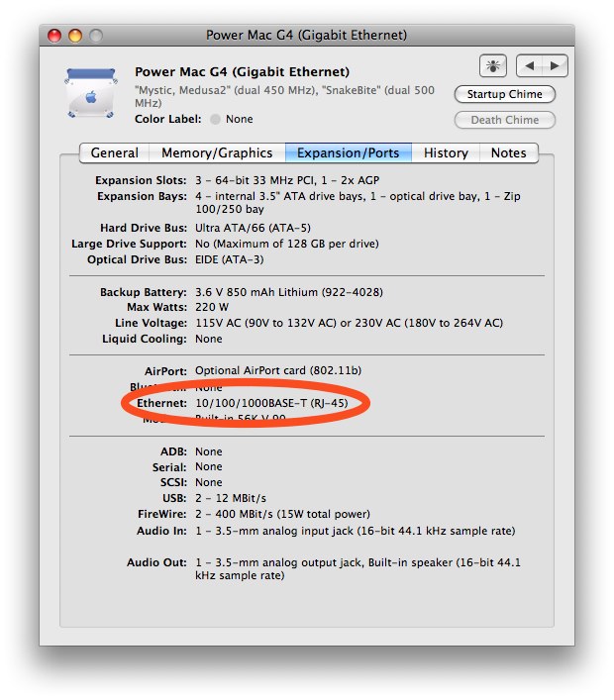Open the Color Label None swatch
Viewport: 614px width, 700px height.
215,119
